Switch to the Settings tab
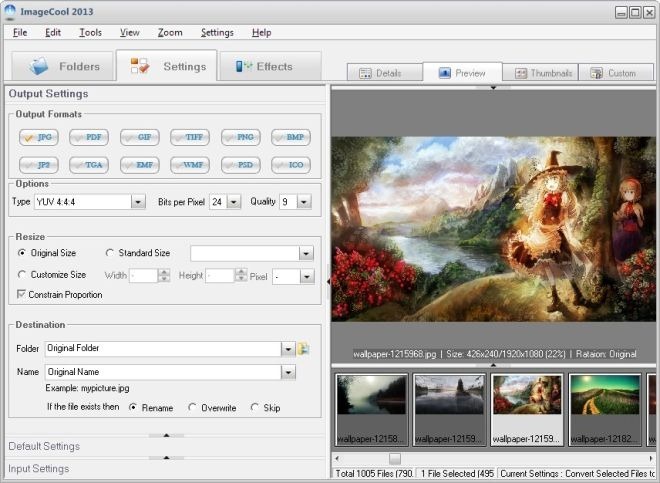660x483 pixels. click(x=167, y=66)
